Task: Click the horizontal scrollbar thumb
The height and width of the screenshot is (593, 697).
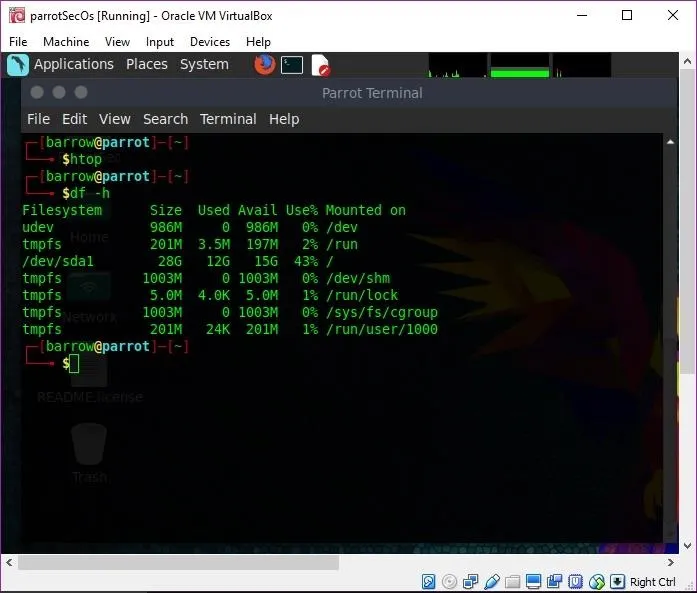Action: [x=178, y=562]
